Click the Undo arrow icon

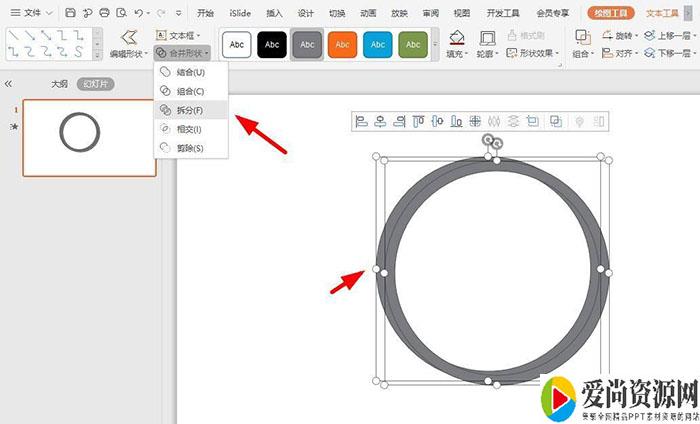[x=139, y=13]
